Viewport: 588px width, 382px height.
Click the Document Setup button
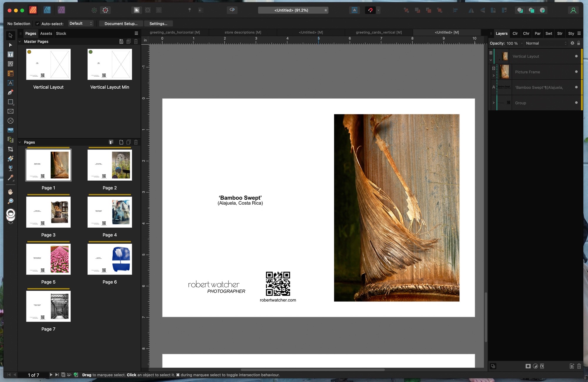[121, 23]
